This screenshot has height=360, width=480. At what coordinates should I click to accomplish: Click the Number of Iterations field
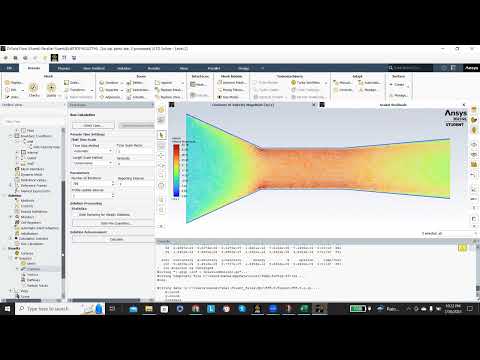click(91, 184)
